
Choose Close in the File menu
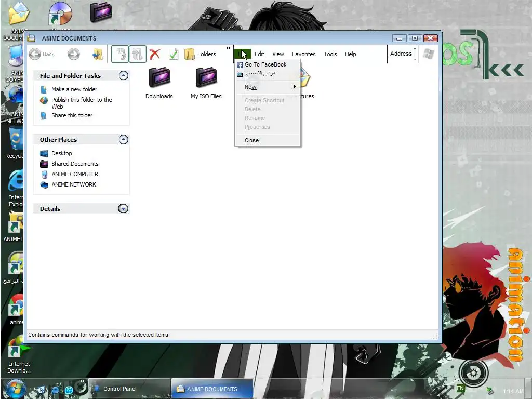coord(268,140)
